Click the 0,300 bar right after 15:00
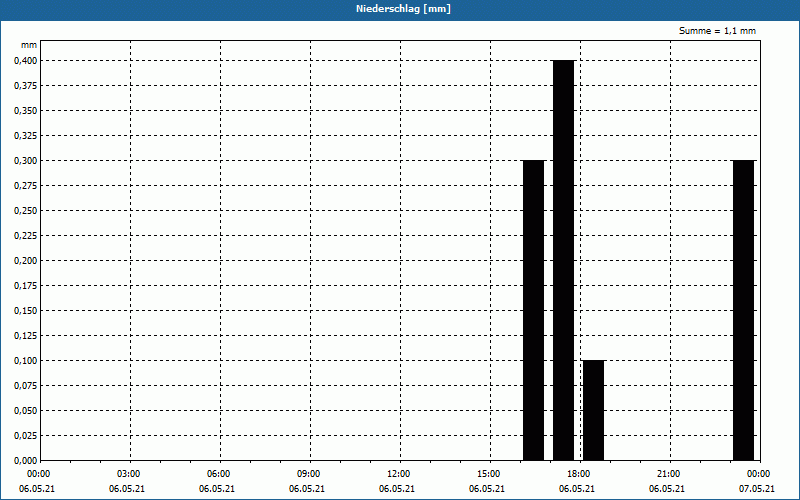 click(534, 310)
